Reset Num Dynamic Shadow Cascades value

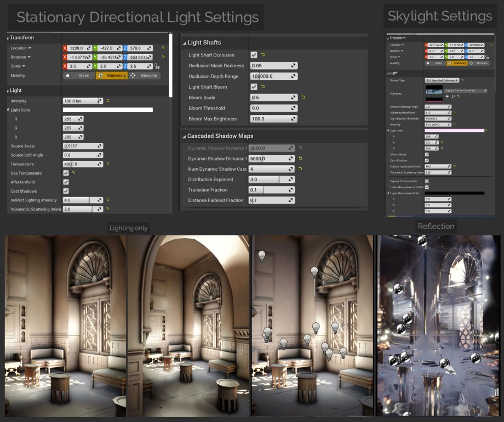300,169
